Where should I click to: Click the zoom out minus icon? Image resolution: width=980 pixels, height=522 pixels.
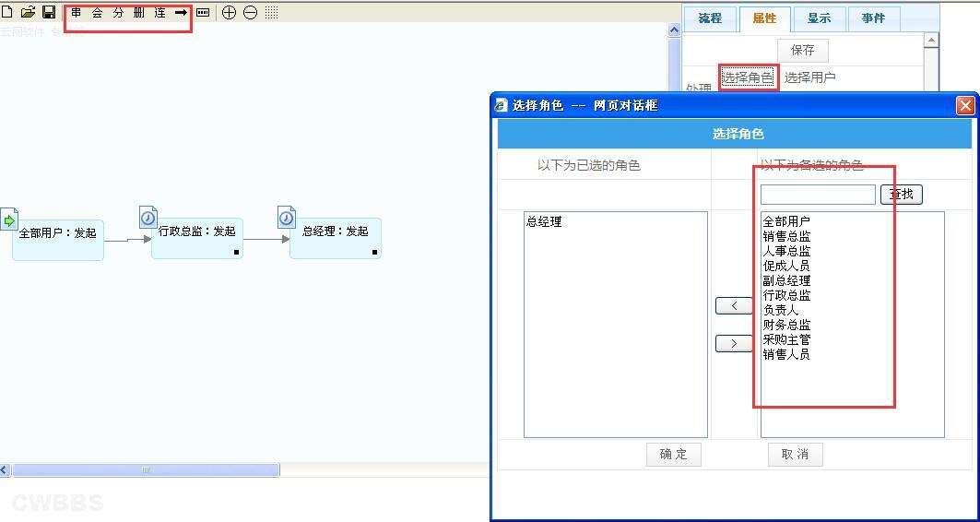click(x=250, y=13)
